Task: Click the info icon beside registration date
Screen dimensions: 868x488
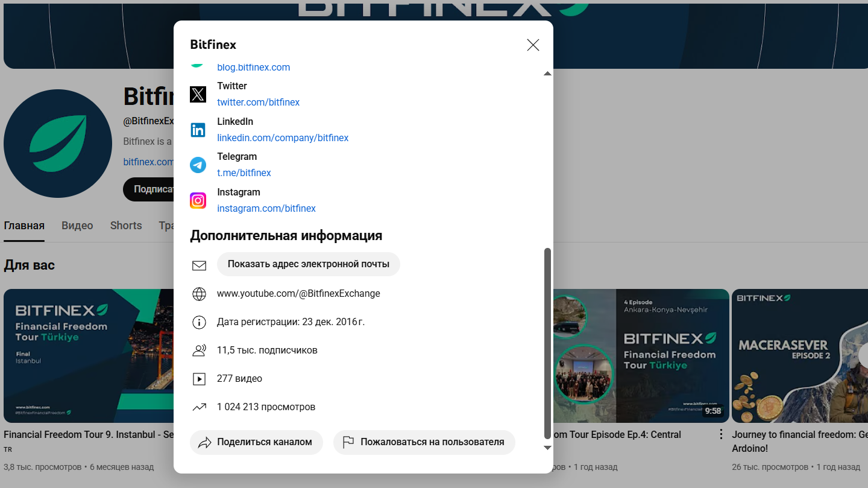Action: (x=199, y=322)
